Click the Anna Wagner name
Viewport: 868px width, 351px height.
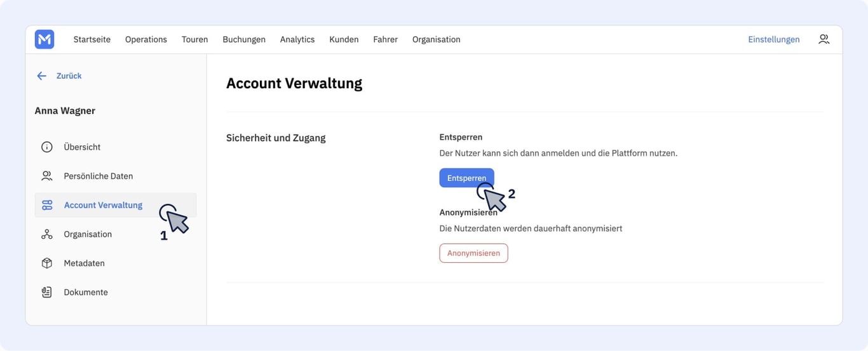[x=65, y=110]
